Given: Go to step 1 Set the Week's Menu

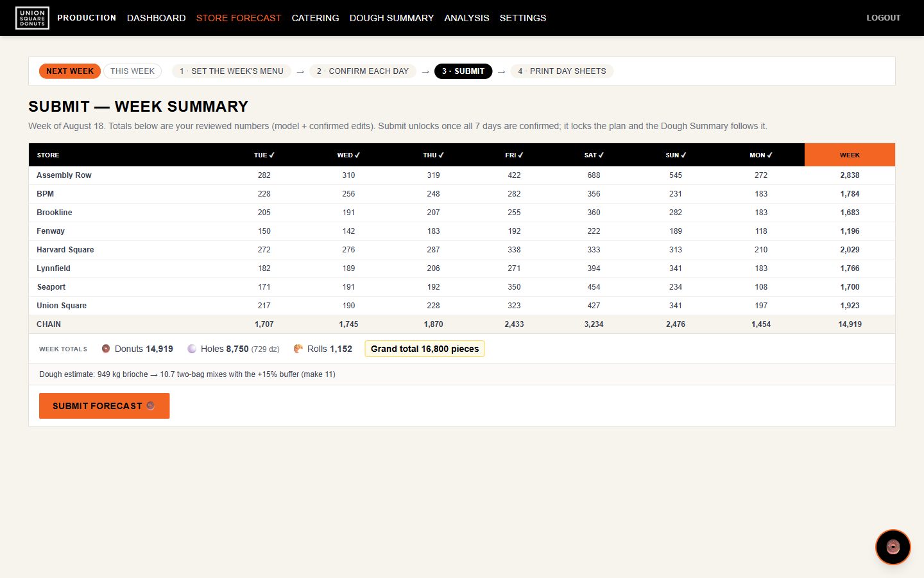Looking at the screenshot, I should click(x=232, y=71).
